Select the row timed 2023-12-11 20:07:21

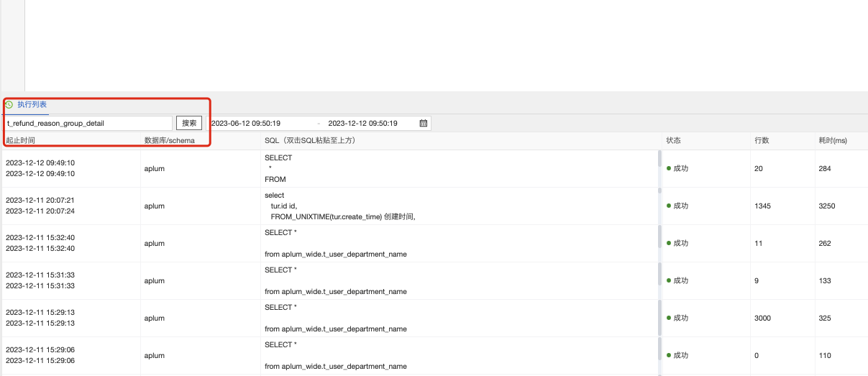[434, 206]
